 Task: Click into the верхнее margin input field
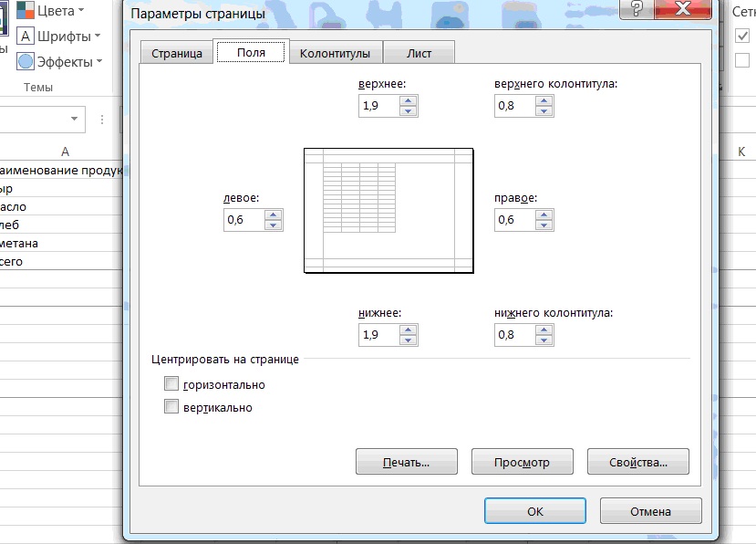pyautogui.click(x=379, y=106)
